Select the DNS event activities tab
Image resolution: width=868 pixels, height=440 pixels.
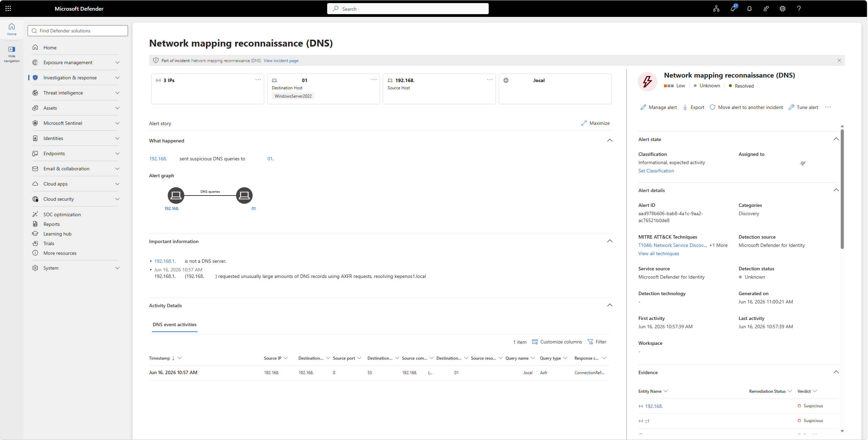(174, 324)
